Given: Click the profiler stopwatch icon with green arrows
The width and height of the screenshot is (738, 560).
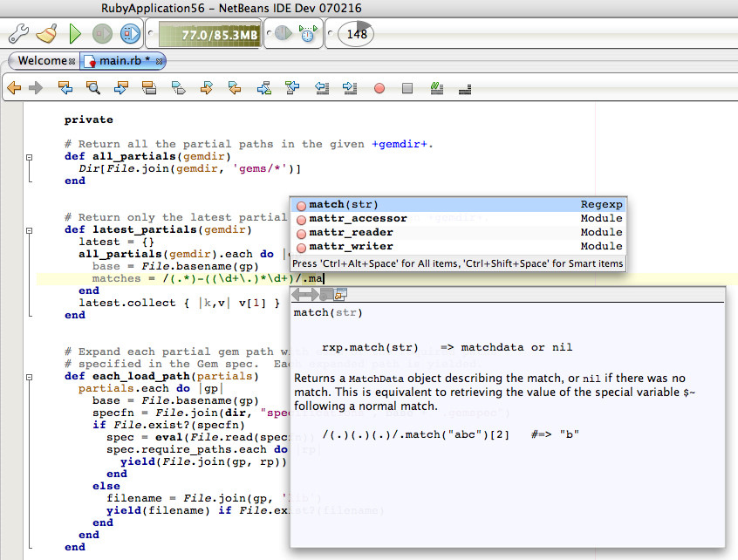Looking at the screenshot, I should (x=308, y=34).
